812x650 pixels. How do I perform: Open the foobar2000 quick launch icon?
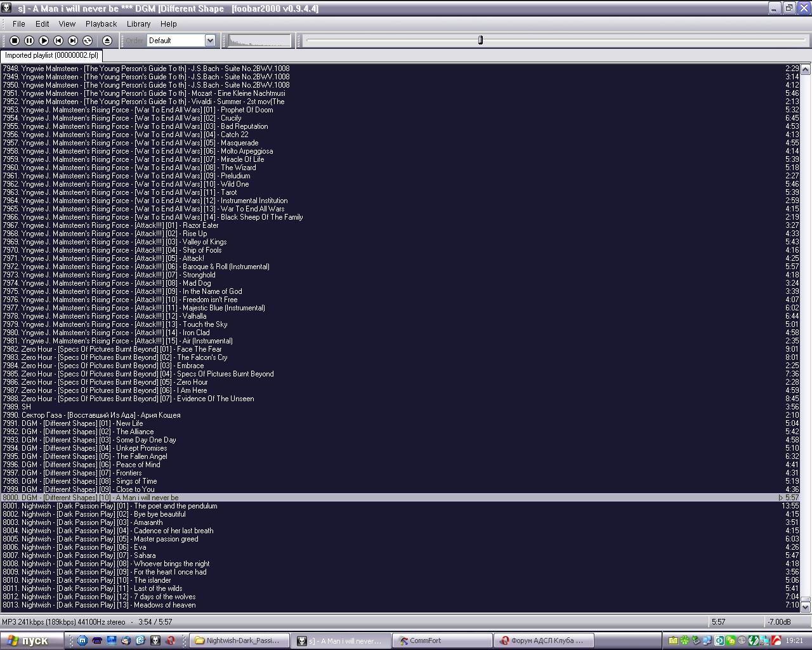tap(155, 640)
